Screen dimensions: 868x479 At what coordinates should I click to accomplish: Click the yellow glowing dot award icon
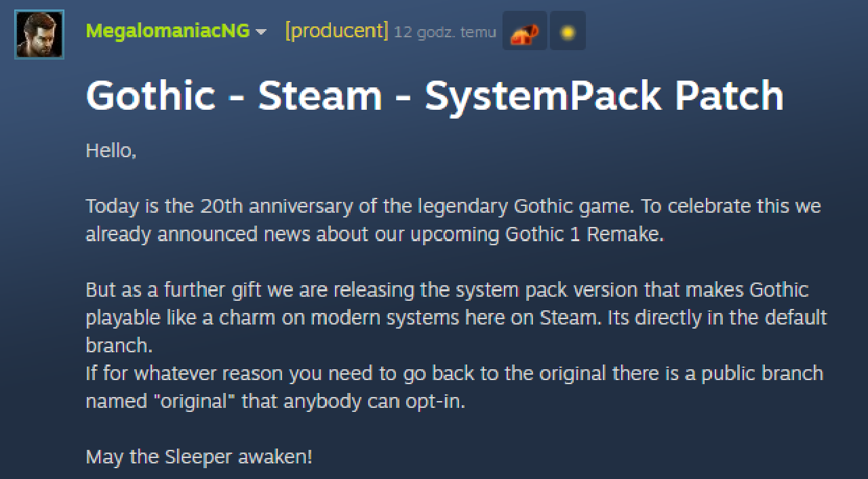568,32
